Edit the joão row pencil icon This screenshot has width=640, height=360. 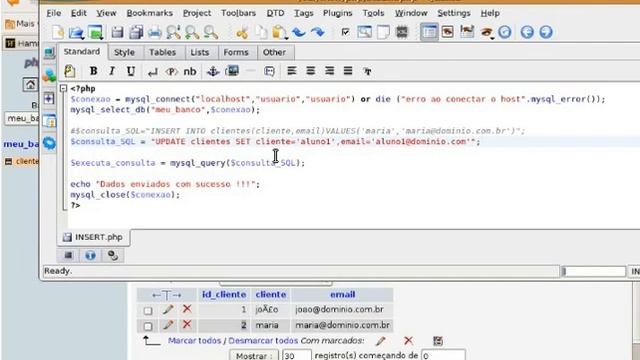pos(168,309)
